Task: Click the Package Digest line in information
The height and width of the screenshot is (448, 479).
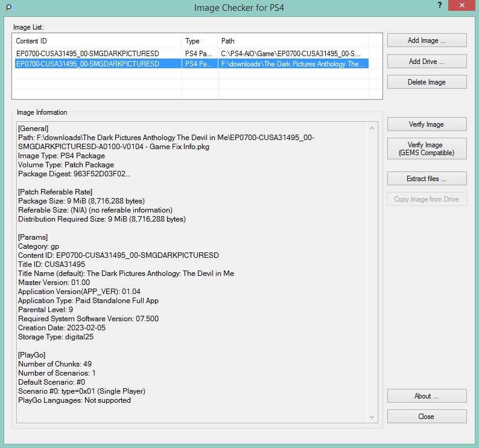Action: pyautogui.click(x=74, y=174)
